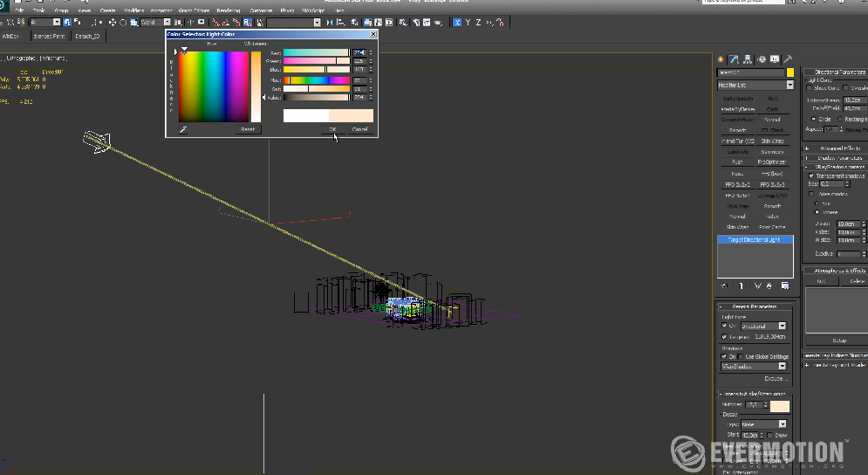Click the Align tool icon

[x=341, y=22]
